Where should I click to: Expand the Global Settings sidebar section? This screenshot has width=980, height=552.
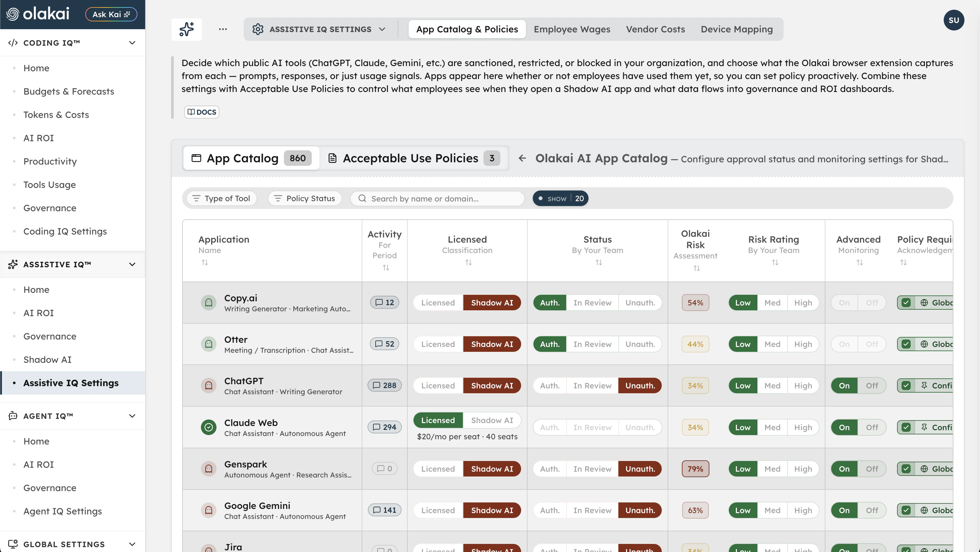point(132,544)
